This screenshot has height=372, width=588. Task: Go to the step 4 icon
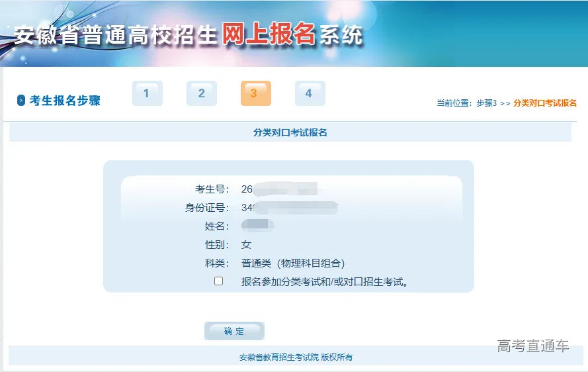pyautogui.click(x=310, y=94)
